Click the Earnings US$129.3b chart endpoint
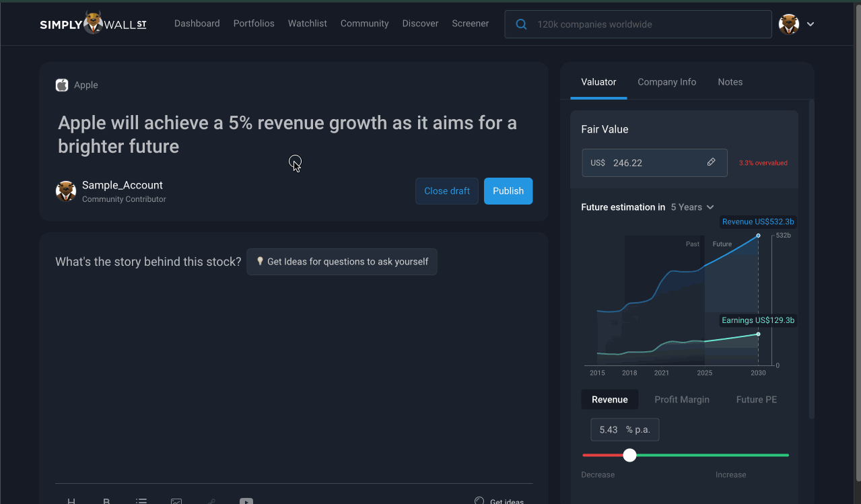Viewport: 861px width, 504px height. [758, 334]
